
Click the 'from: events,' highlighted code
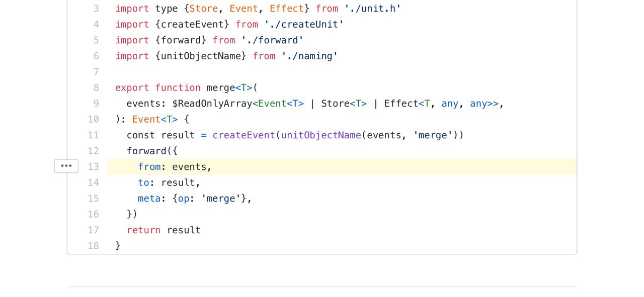(175, 167)
